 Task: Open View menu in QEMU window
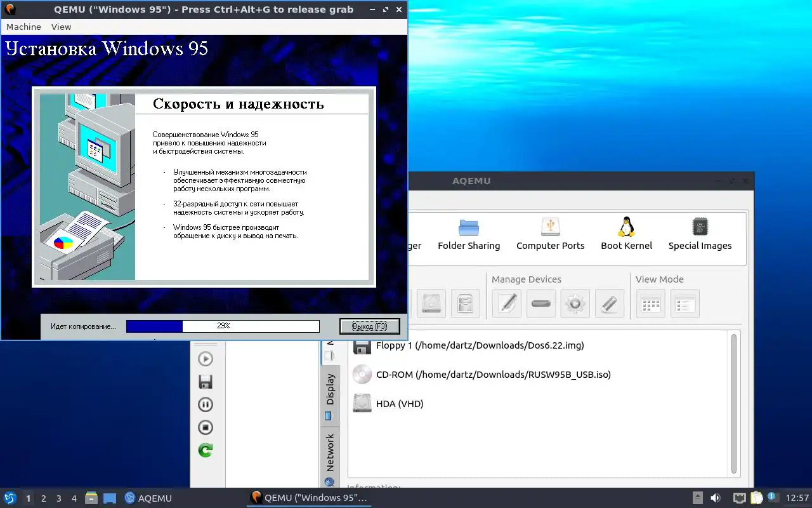click(x=61, y=27)
